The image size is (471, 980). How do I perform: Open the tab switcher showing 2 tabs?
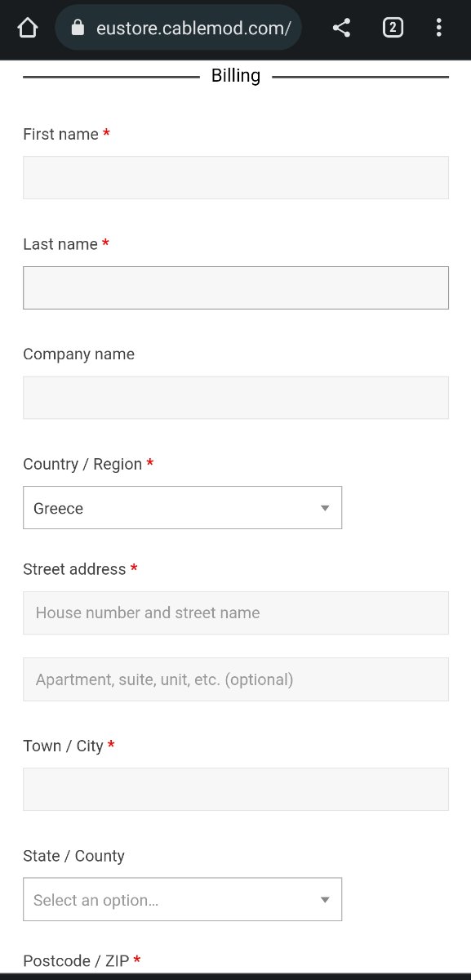393,28
